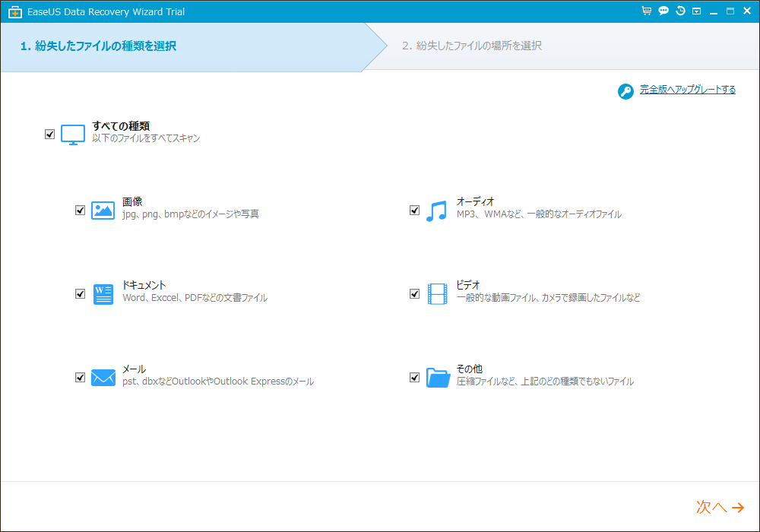
Task: Open the shopping cart purchase icon
Action: (x=647, y=11)
